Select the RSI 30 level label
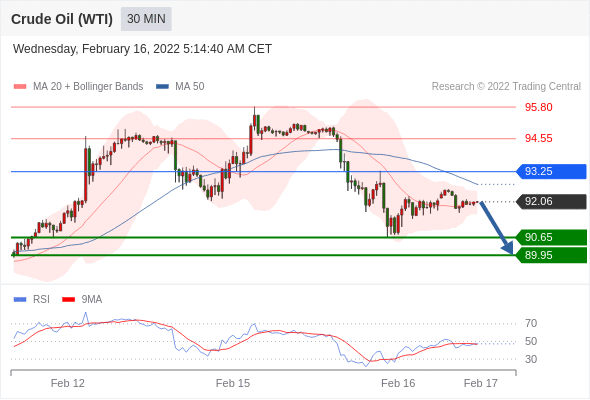The image size is (590, 400). point(531,359)
